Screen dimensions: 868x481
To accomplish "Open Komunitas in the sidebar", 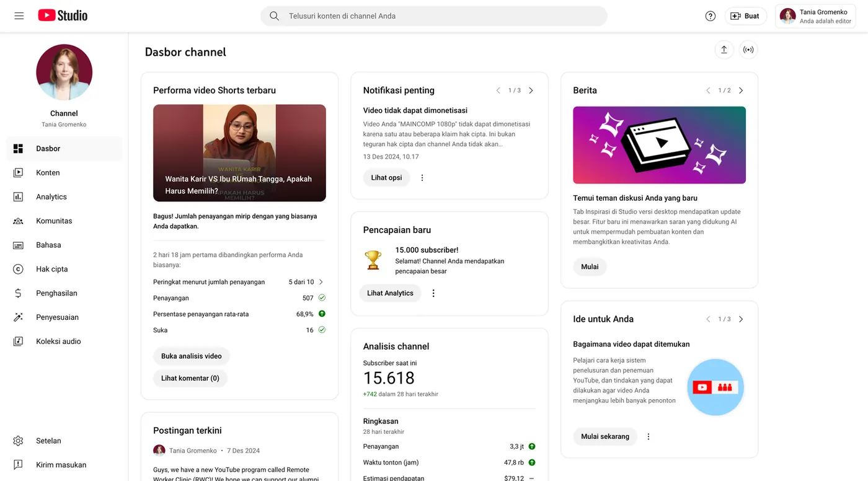I will click(64, 221).
